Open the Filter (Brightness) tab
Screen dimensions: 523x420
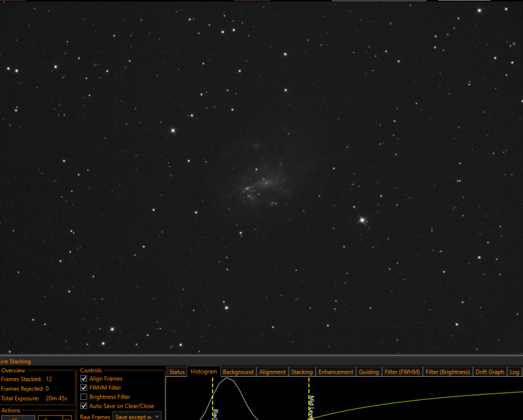tap(448, 372)
